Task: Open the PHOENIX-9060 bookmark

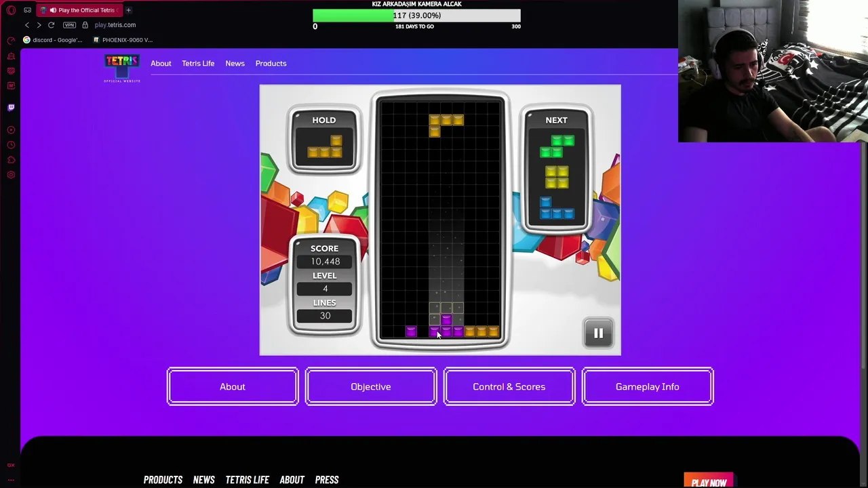Action: (123, 40)
